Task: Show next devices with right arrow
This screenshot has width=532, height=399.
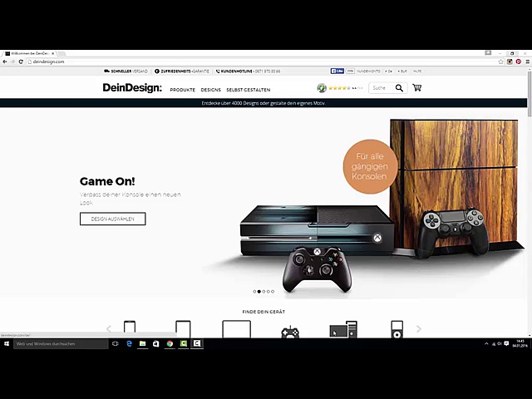Action: [x=418, y=329]
